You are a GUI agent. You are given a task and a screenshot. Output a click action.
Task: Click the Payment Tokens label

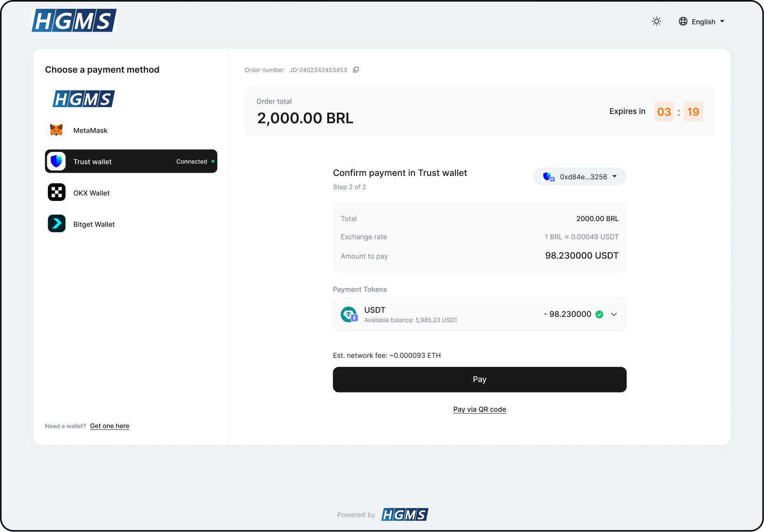(x=360, y=289)
